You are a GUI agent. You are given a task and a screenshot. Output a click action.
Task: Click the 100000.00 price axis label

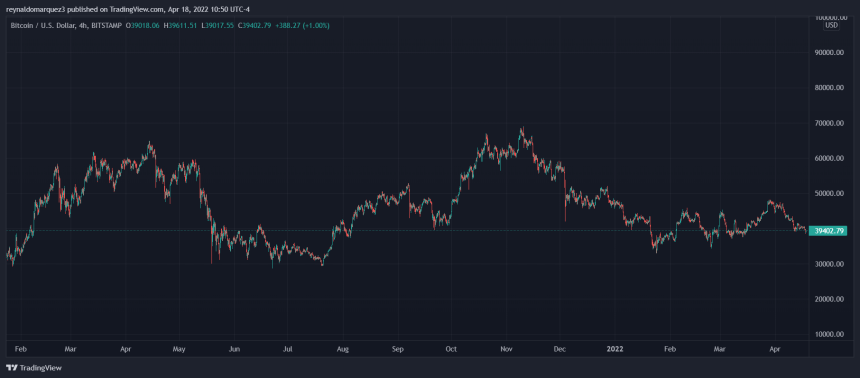830,18
